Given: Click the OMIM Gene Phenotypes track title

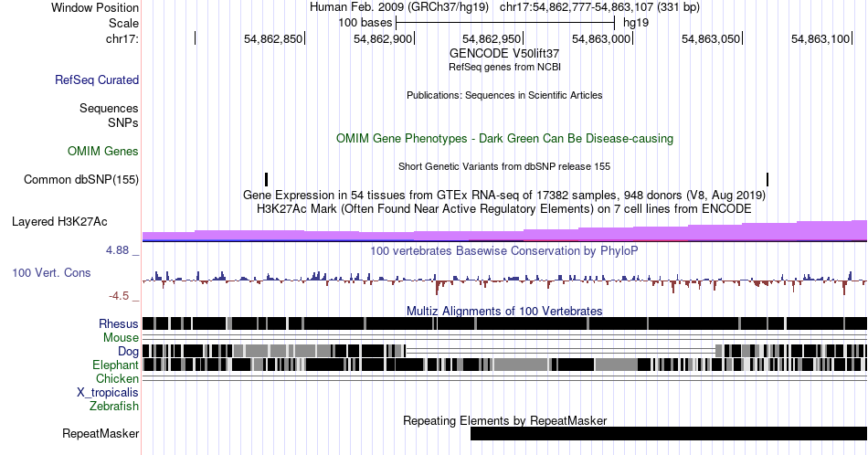Looking at the screenshot, I should (x=504, y=138).
